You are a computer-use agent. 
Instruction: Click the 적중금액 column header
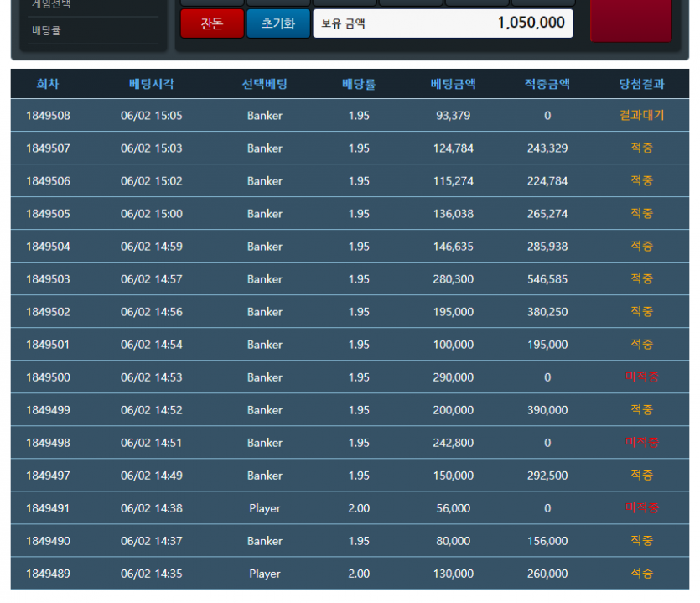click(x=547, y=84)
